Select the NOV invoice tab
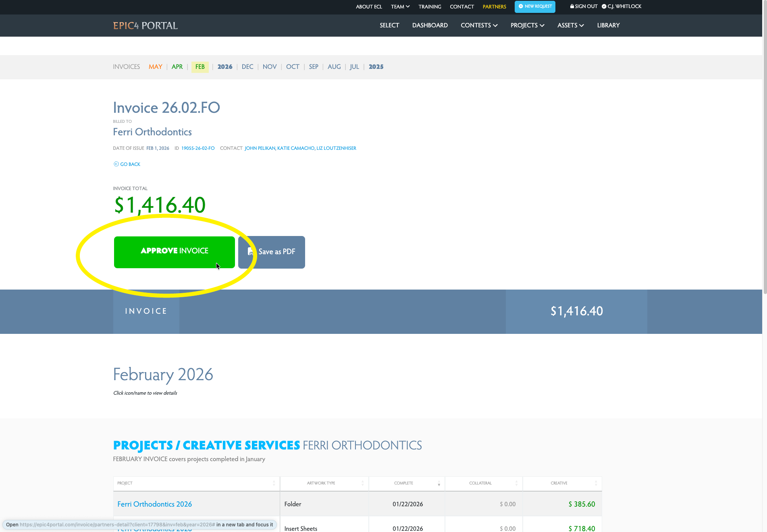The height and width of the screenshot is (532, 767). 270,67
